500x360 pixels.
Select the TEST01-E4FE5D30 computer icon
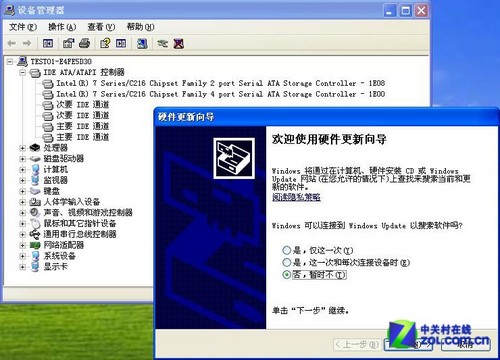23,61
